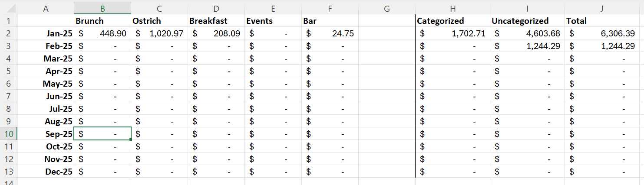
Task: Select empty cell G2
Action: (x=386, y=33)
